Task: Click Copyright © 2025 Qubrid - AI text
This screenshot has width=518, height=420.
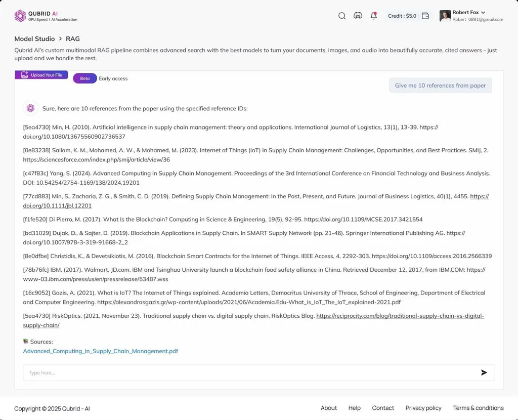Action: 52,408
